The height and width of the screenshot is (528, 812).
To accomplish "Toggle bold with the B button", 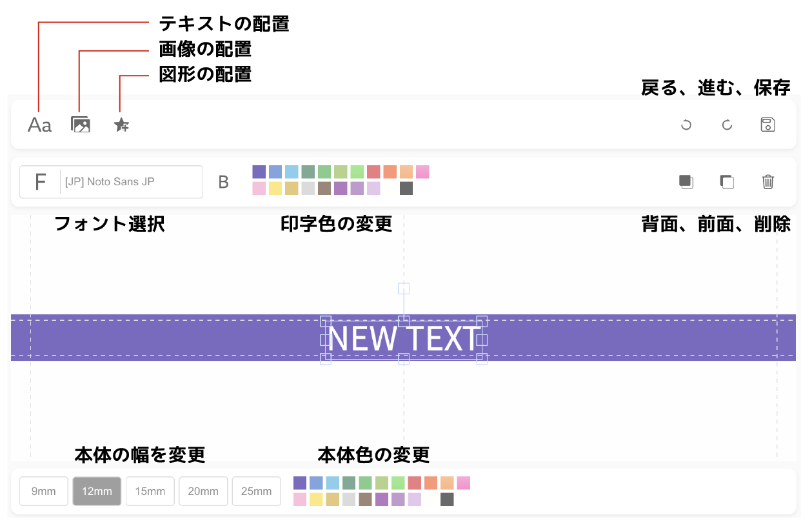I will coord(223,182).
